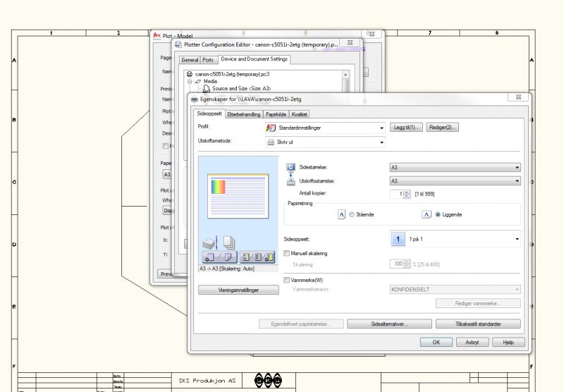This screenshot has width=564, height=392.
Task: Open the Utskriftsstørrelse A3 dropdown
Action: point(455,181)
